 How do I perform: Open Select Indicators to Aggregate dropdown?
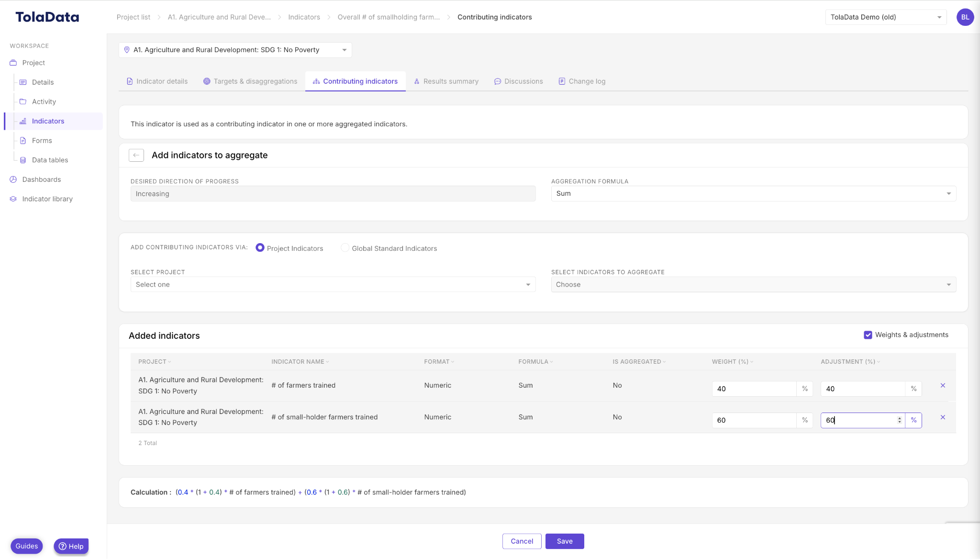[753, 285]
